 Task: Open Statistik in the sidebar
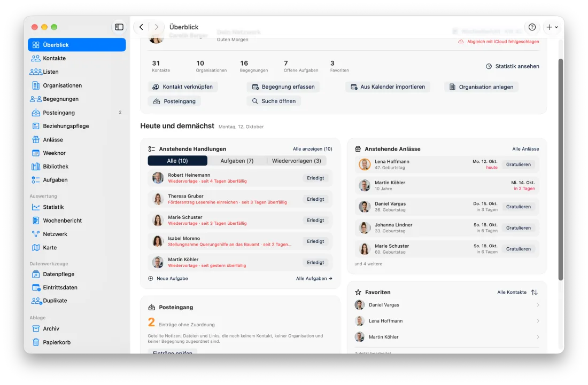(x=77, y=207)
